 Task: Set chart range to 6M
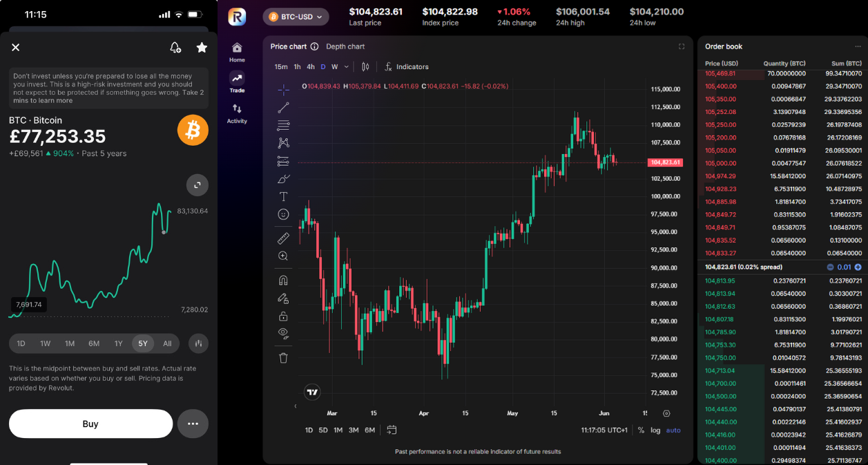tap(369, 430)
